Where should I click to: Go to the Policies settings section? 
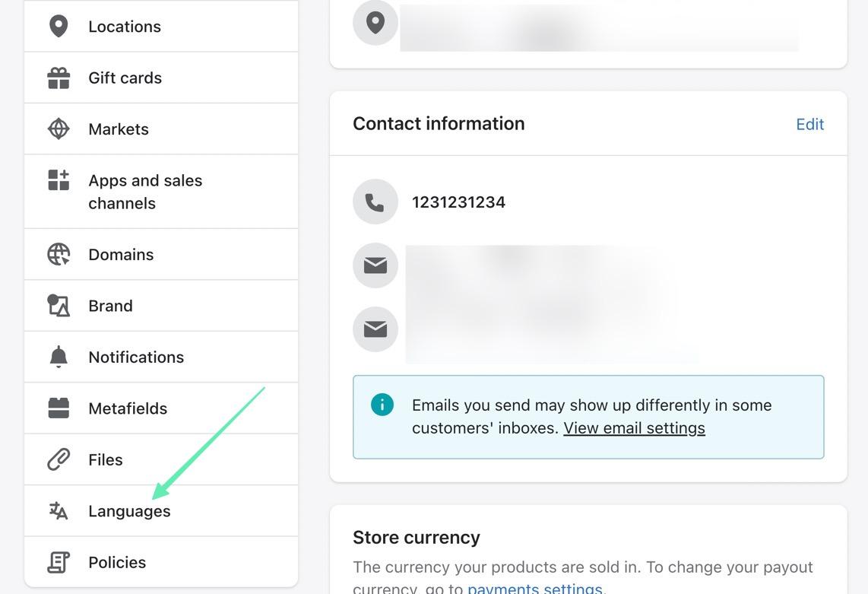click(117, 562)
